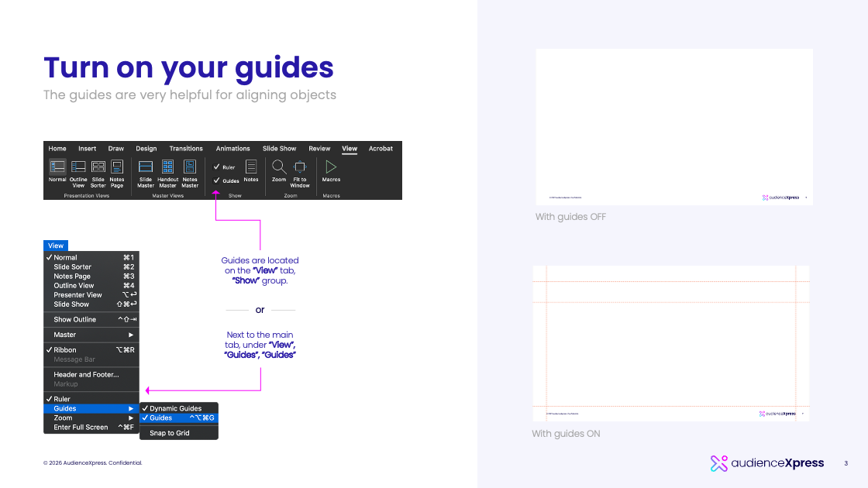Switch to the Animations ribbon tab
Image resolution: width=868 pixels, height=488 pixels.
click(232, 149)
